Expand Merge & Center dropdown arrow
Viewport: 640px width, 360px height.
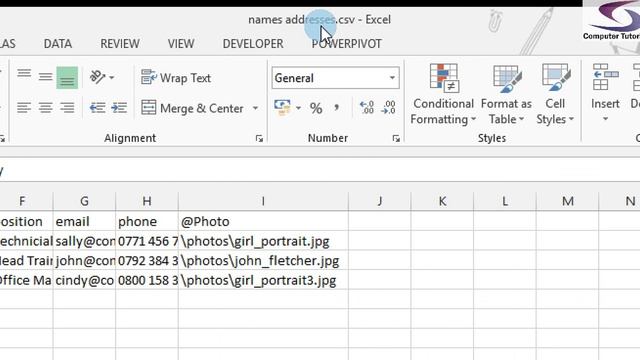click(255, 108)
